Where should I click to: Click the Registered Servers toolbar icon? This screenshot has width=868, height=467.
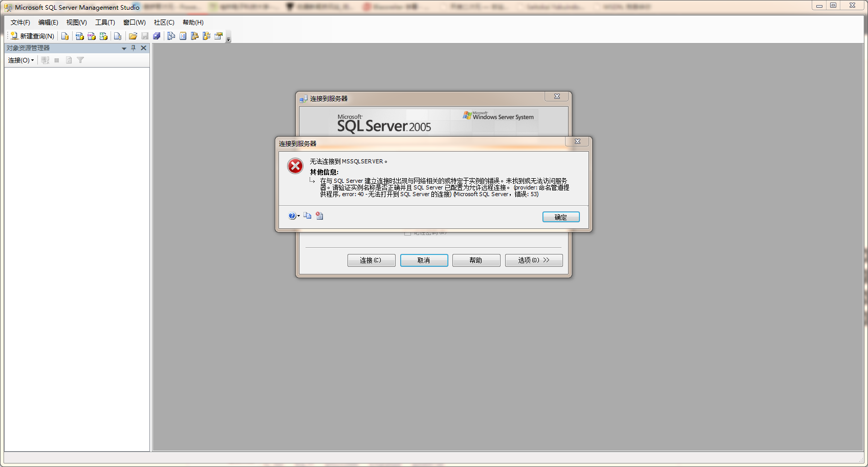coord(171,36)
